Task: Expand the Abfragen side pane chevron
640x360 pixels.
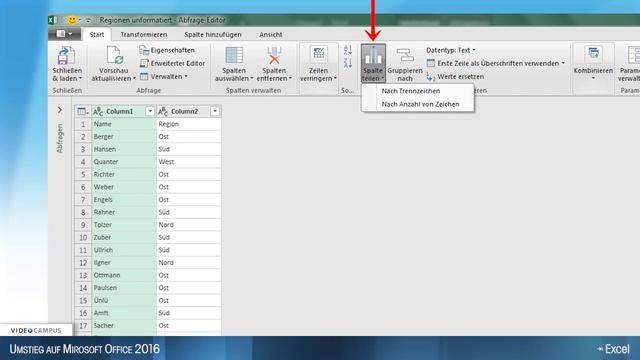Action: coord(60,110)
